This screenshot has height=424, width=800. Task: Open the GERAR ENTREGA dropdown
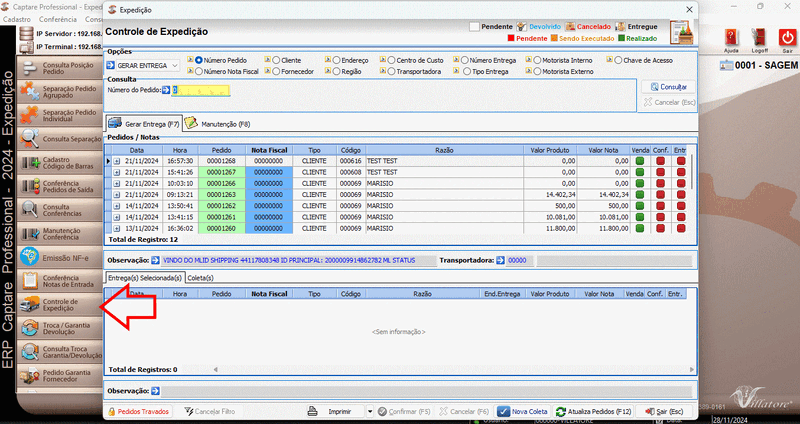[174, 66]
